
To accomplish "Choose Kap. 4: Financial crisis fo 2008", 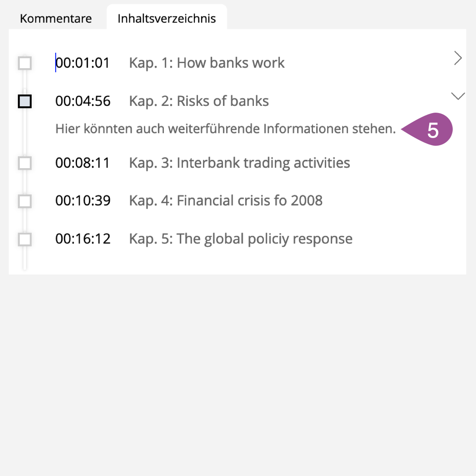I will coord(226,201).
